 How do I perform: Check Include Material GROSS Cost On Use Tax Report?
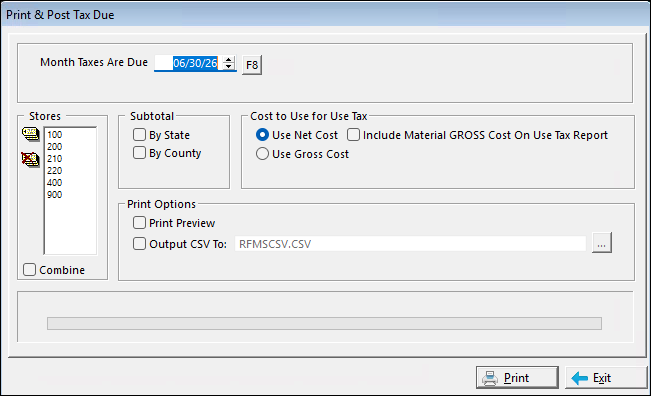[353, 135]
